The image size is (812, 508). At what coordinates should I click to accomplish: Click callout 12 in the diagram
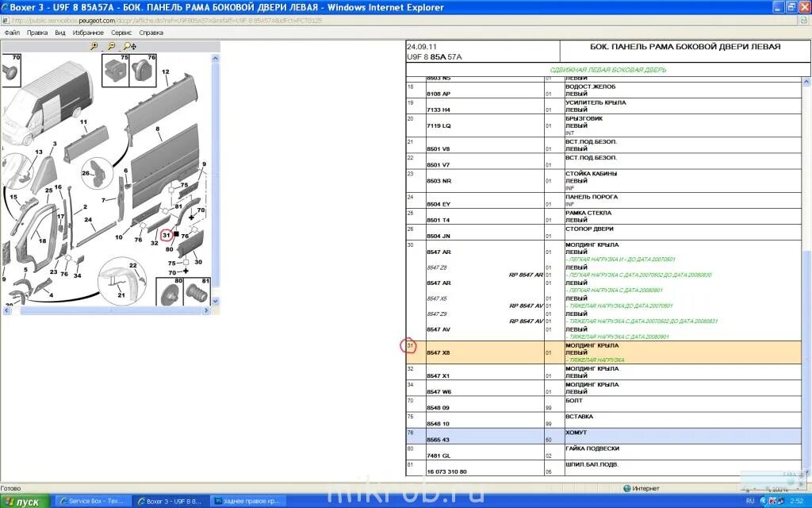(x=165, y=72)
